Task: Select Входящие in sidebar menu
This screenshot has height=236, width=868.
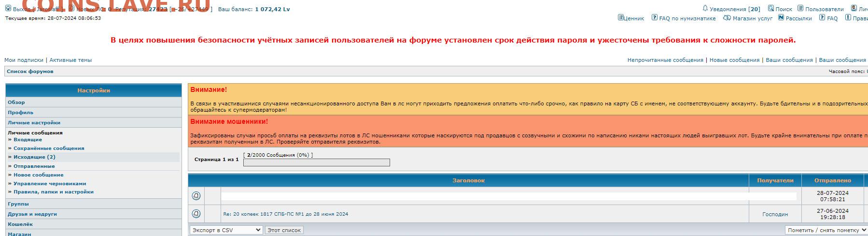Action: (x=28, y=140)
